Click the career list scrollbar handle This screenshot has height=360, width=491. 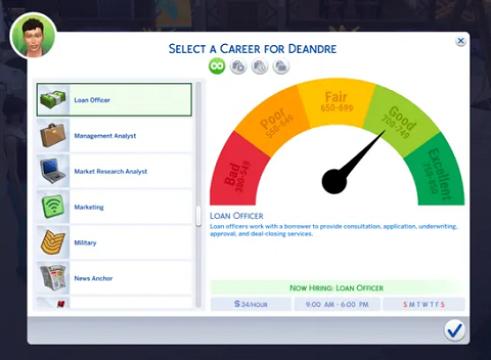click(198, 216)
